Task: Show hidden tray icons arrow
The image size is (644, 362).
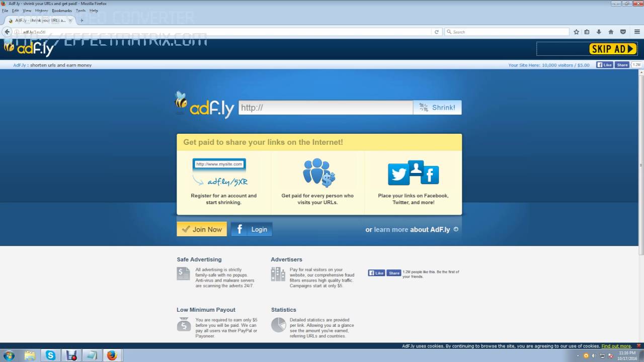Action: (x=578, y=355)
